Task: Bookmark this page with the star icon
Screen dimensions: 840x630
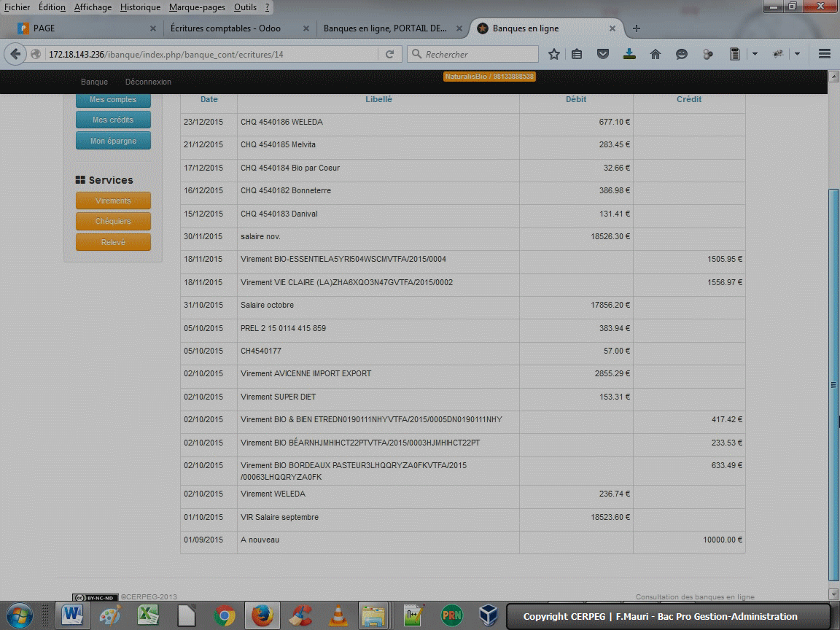Action: pyautogui.click(x=554, y=54)
